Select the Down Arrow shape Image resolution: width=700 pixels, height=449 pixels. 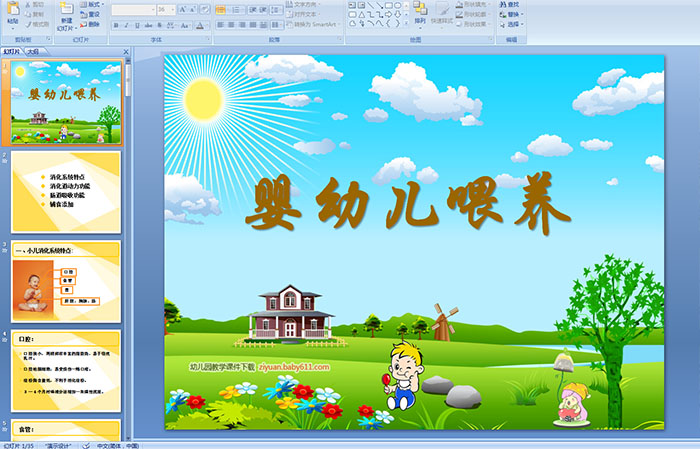(398, 14)
